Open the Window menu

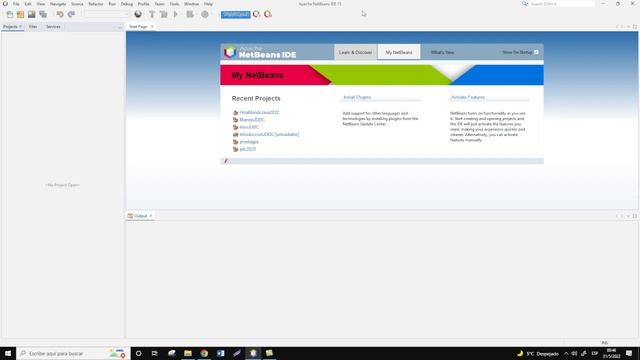point(191,4)
